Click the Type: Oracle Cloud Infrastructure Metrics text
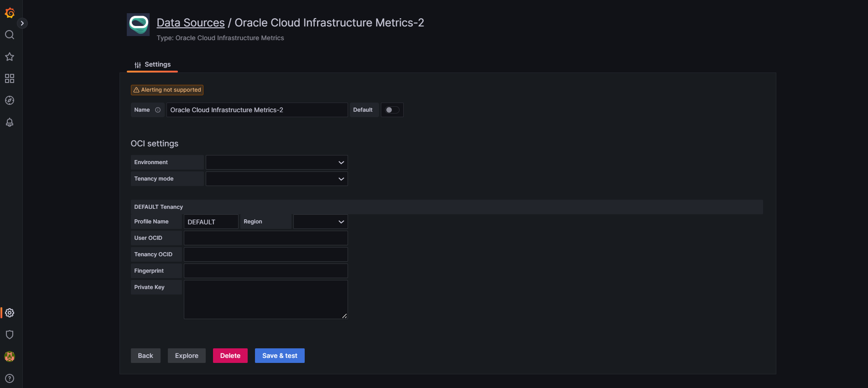Viewport: 868px width, 388px height. (x=220, y=38)
